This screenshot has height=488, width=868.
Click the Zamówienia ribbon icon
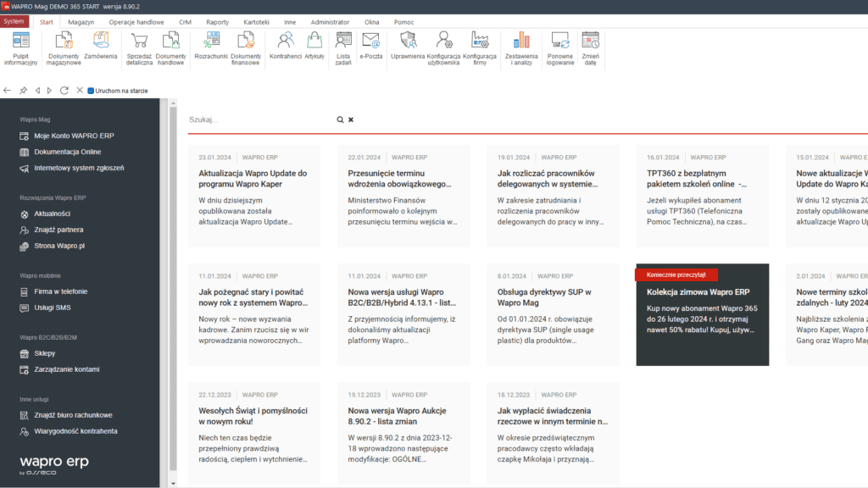point(102,47)
